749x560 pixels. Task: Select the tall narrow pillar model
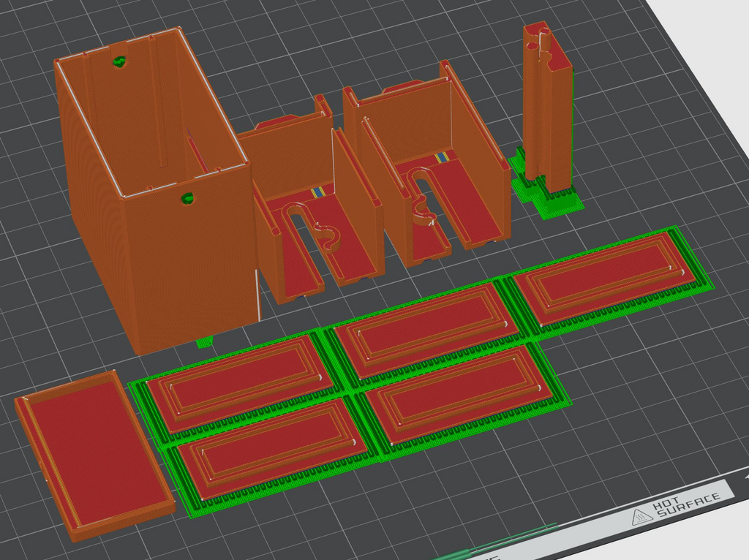point(548,107)
